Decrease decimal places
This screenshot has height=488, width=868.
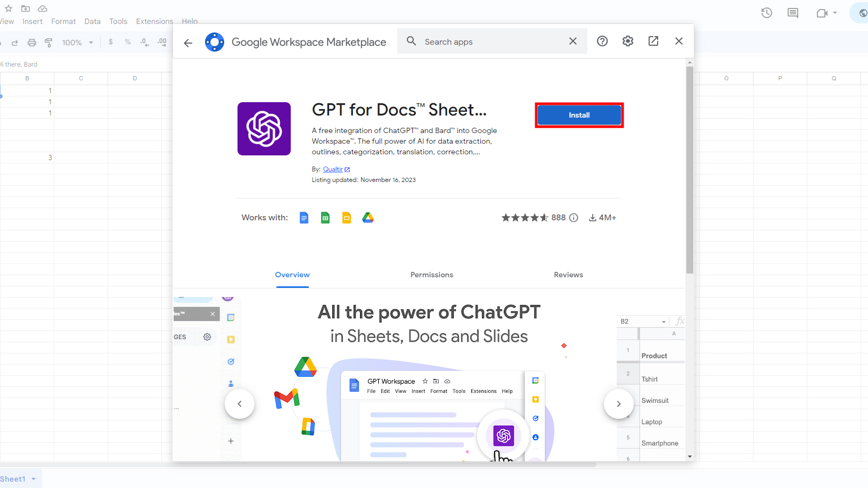[x=144, y=42]
